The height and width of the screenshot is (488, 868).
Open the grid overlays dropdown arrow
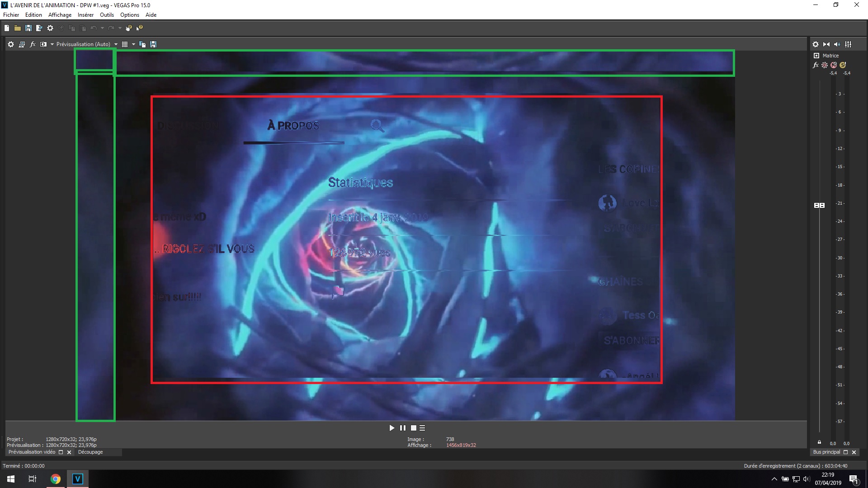[x=133, y=44]
